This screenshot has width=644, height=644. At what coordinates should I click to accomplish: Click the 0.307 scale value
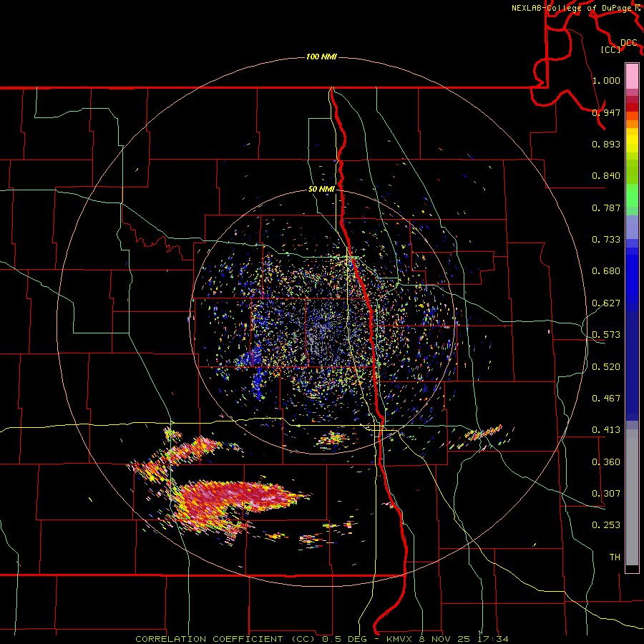(x=606, y=494)
